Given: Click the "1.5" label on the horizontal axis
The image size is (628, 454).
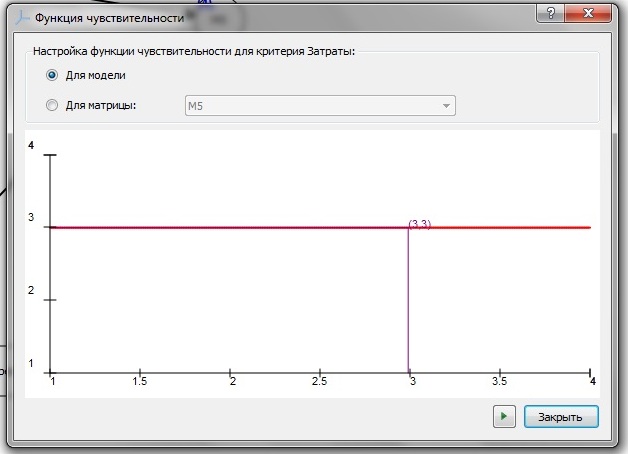Looking at the screenshot, I should pos(139,381).
